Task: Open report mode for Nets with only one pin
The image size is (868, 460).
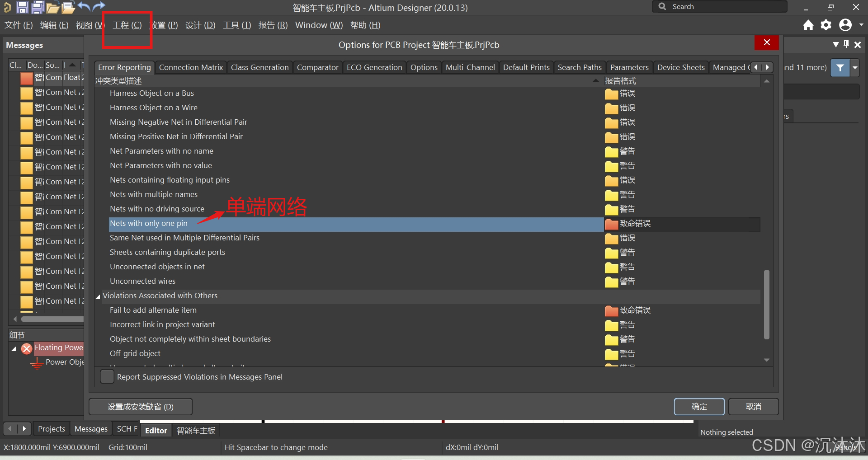Action: tap(682, 224)
